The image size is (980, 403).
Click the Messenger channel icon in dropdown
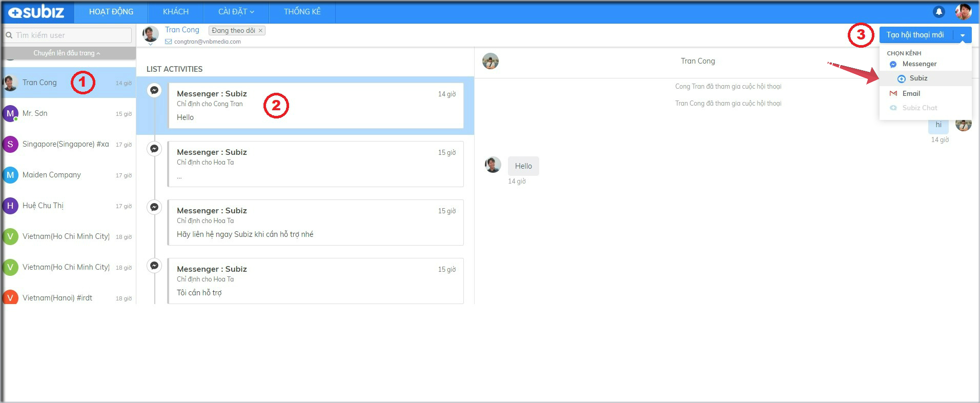[x=893, y=64]
